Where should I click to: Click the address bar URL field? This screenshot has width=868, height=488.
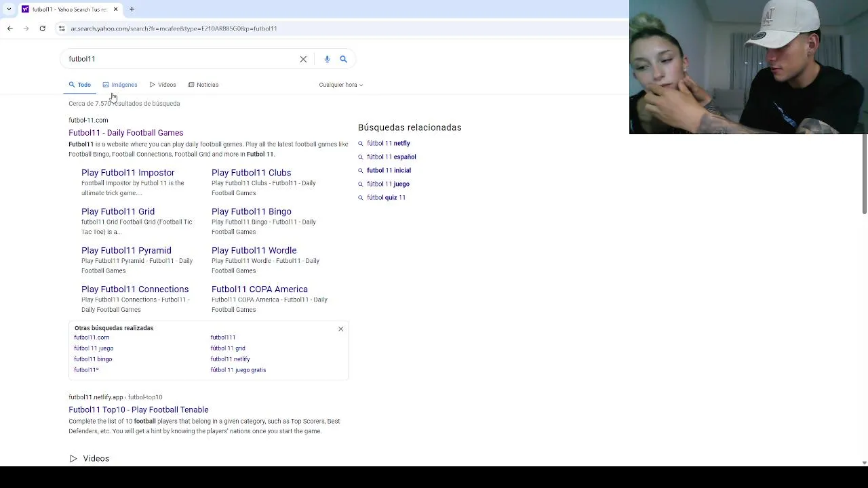[x=339, y=28]
